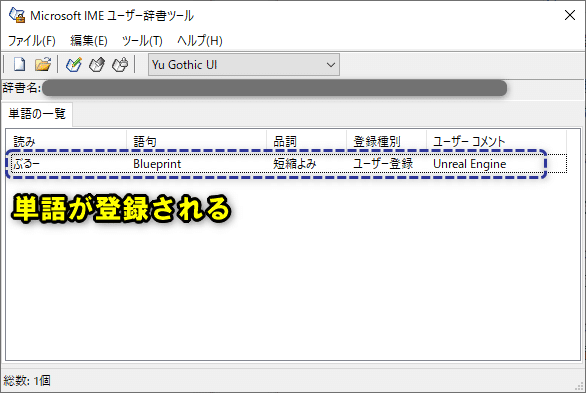Click the ユーザー登録 registration type cell
Image resolution: width=586 pixels, height=393 pixels.
(x=383, y=164)
